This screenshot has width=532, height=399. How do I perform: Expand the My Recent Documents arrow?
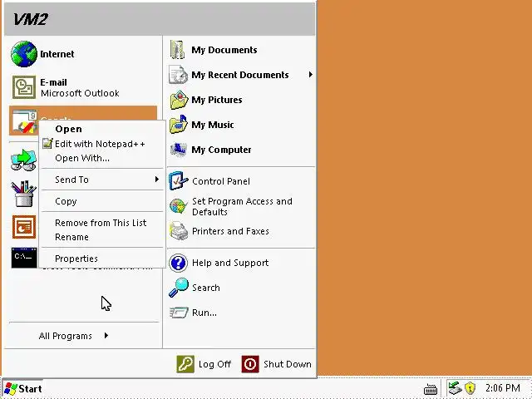coord(310,74)
